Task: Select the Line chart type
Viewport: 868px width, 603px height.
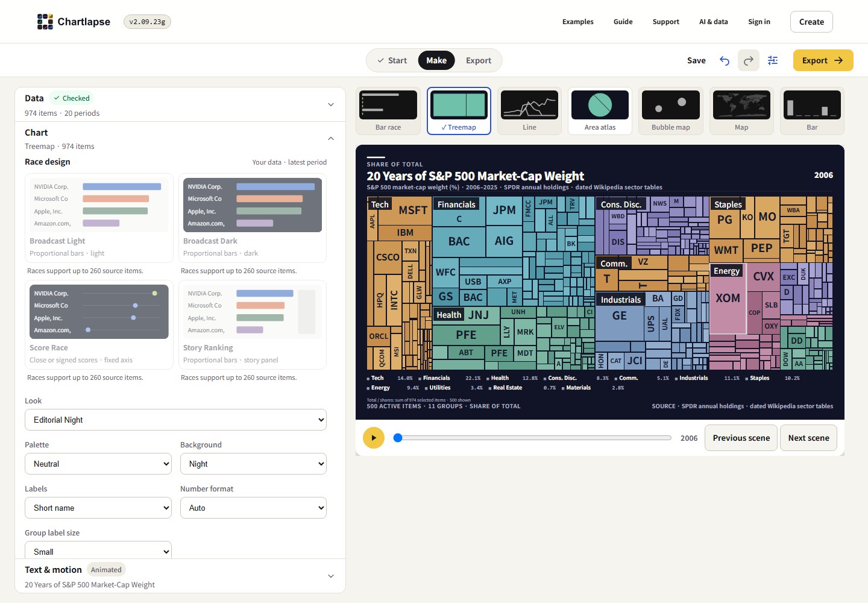Action: tap(529, 111)
